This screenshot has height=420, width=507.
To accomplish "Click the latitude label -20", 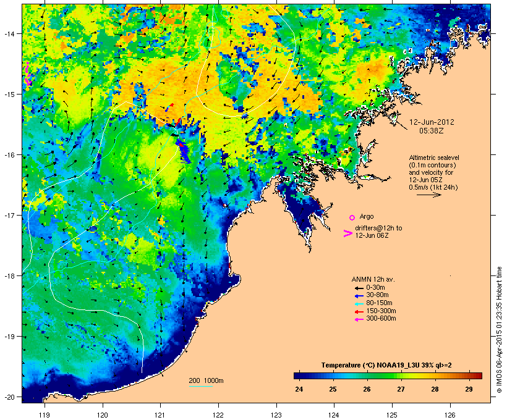I will (x=9, y=397).
